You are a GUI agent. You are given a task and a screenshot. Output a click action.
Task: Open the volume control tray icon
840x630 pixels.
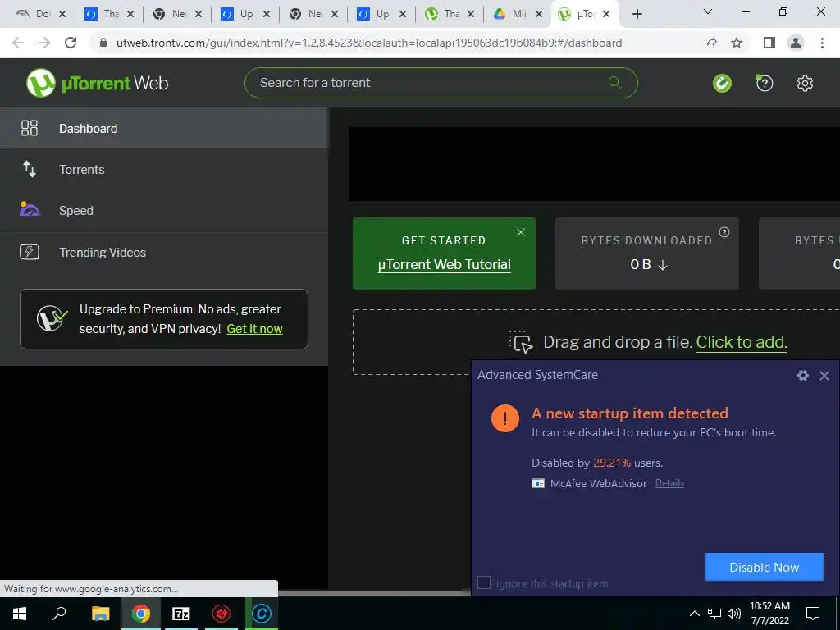click(734, 614)
